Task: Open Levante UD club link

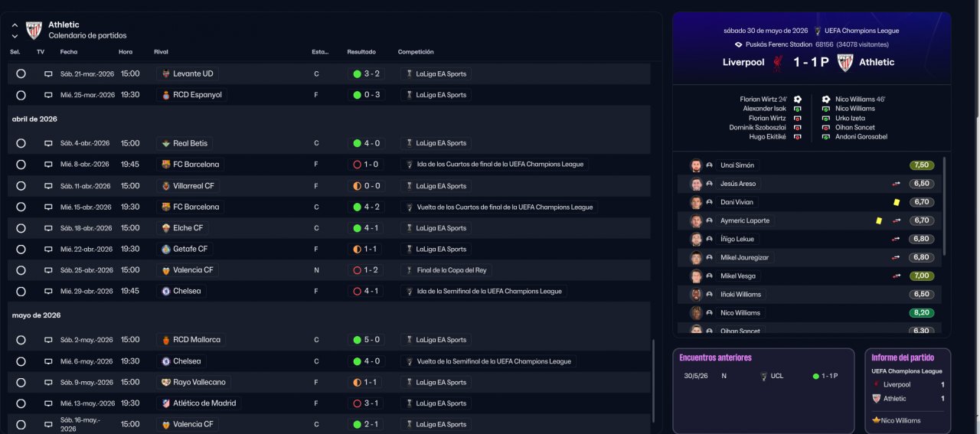Action: [x=188, y=74]
